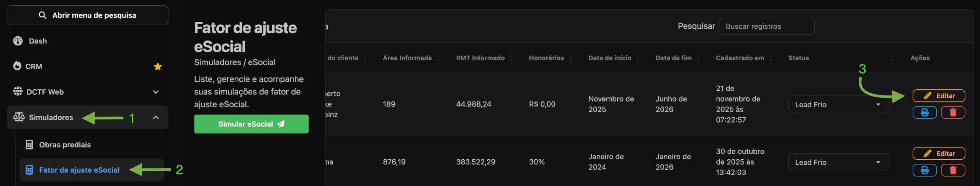The image size is (980, 186).
Task: Click the yellow star next to CRM
Action: [158, 66]
